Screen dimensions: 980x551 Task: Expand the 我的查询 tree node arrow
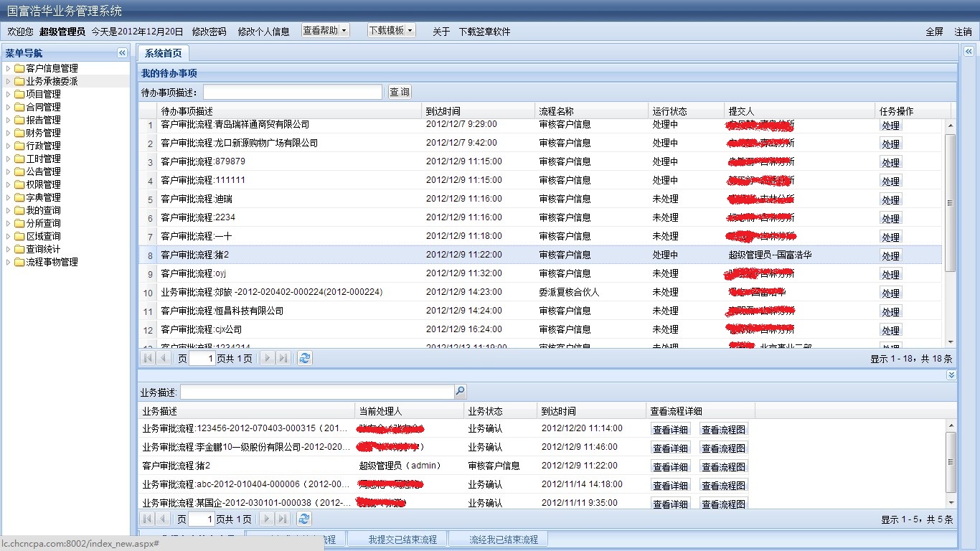point(8,210)
